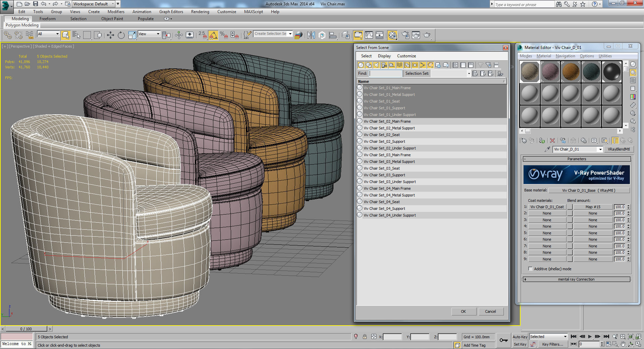Open the Schematic View icon
The image size is (644, 349).
pyautogui.click(x=380, y=35)
